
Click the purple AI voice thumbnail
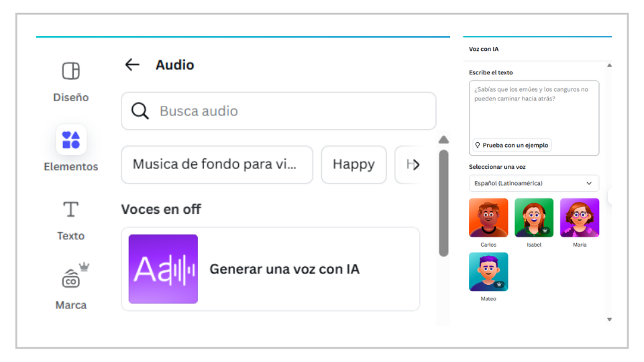tap(163, 269)
